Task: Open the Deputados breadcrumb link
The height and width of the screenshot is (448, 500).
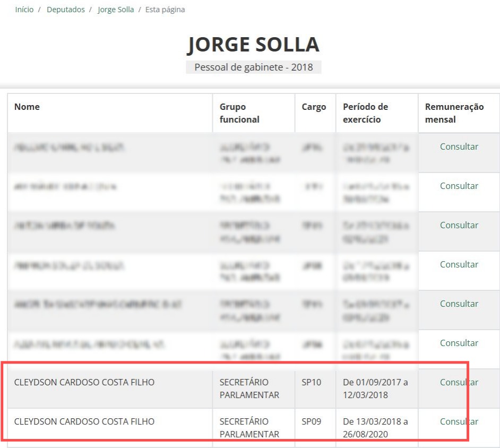Action: pyautogui.click(x=65, y=10)
